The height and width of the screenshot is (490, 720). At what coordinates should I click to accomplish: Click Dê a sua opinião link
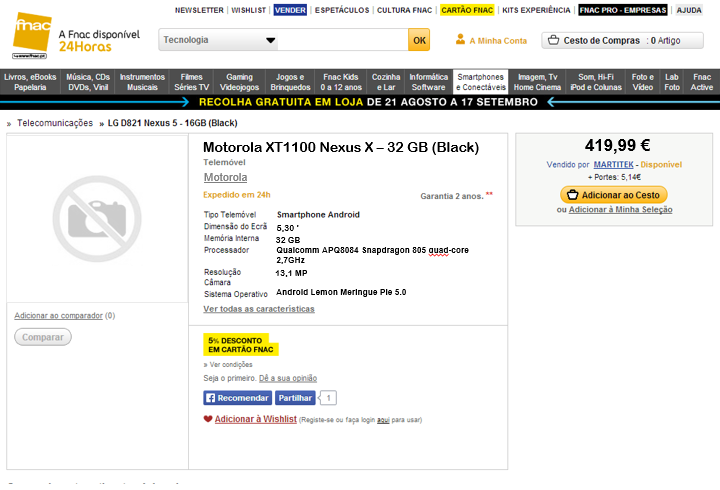pos(288,378)
